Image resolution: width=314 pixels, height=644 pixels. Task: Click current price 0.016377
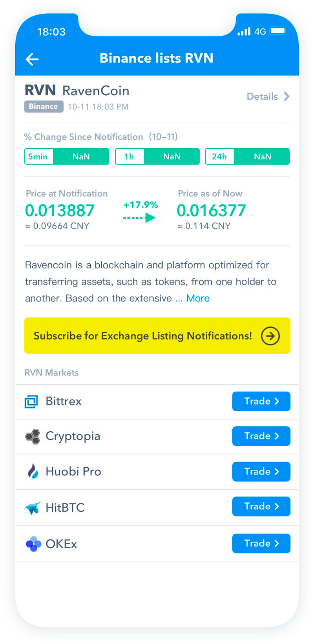point(211,211)
